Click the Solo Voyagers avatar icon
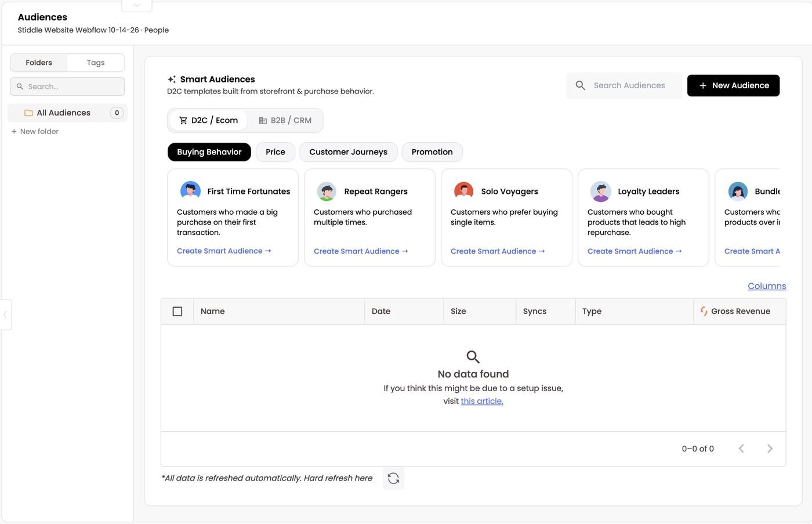812x524 pixels. click(464, 191)
